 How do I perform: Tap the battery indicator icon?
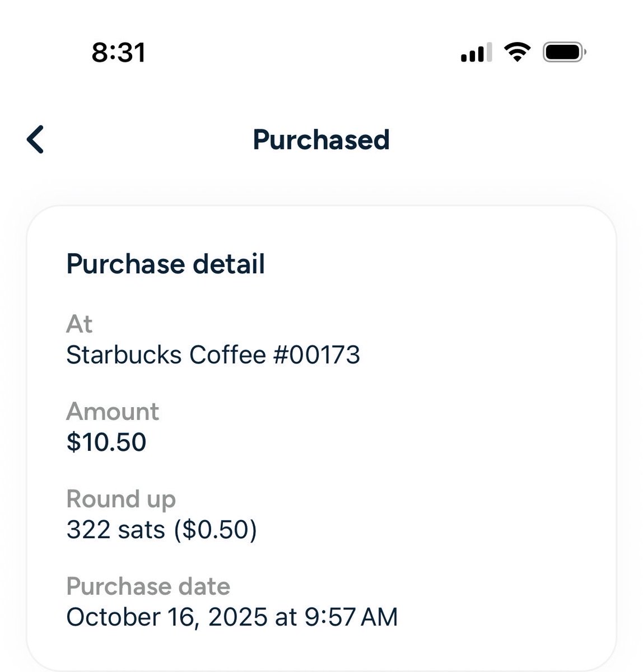coord(565,52)
